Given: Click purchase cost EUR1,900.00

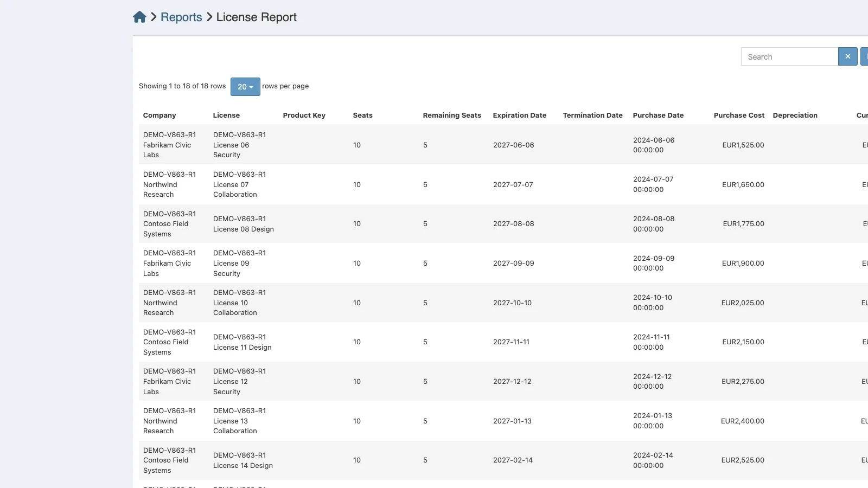Looking at the screenshot, I should [x=743, y=264].
